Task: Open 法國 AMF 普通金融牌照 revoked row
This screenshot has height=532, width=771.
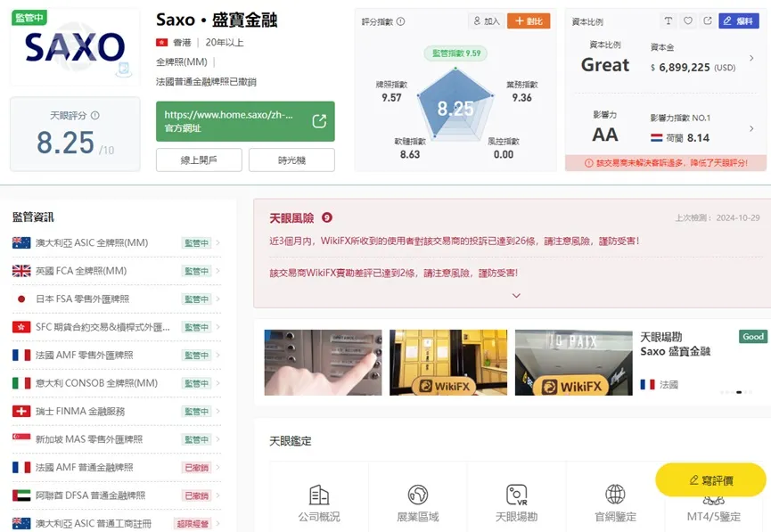Action: pyautogui.click(x=117, y=467)
